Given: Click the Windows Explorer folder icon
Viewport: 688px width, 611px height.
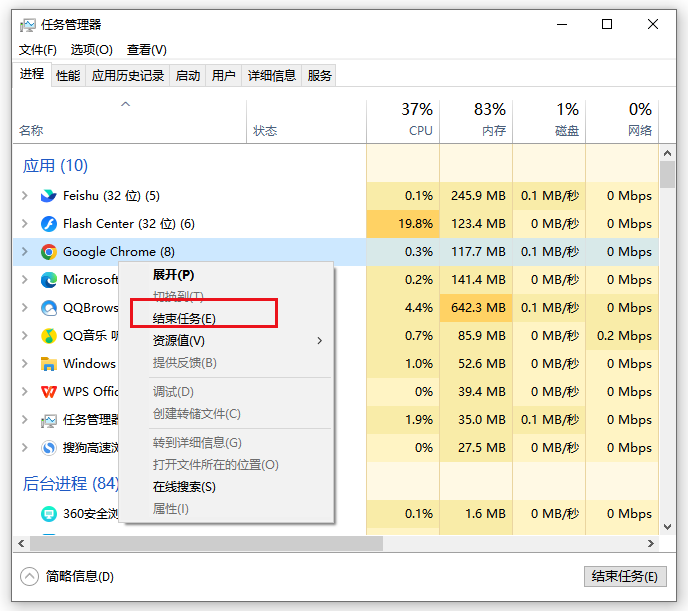Looking at the screenshot, I should pyautogui.click(x=48, y=364).
